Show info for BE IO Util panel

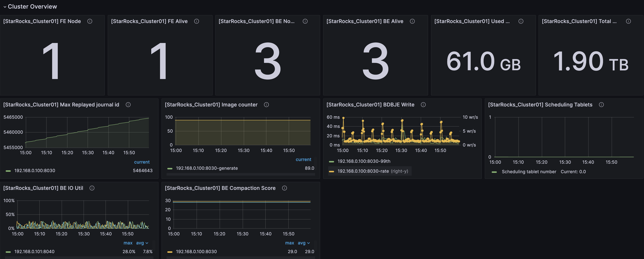[x=92, y=188]
